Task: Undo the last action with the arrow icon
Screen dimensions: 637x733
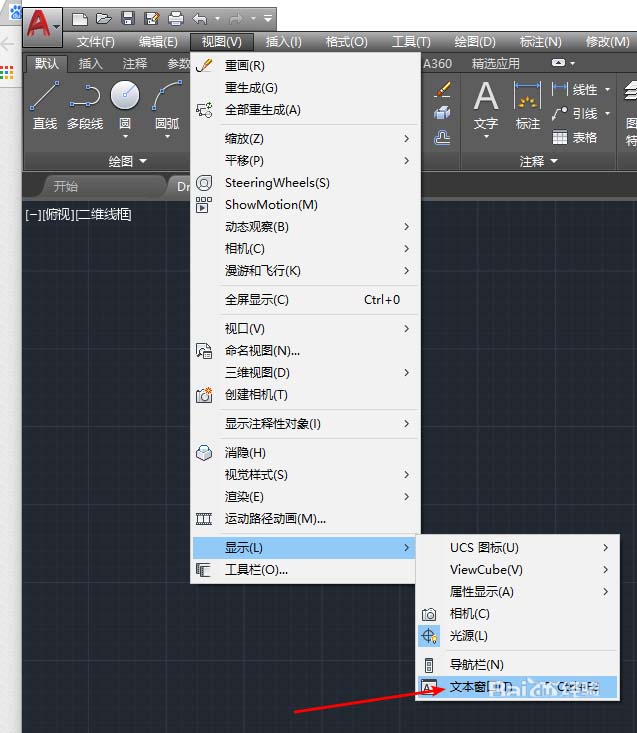Action: pos(200,19)
